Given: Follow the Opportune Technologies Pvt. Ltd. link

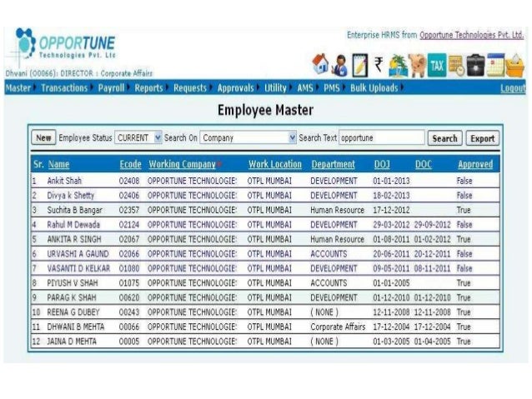Looking at the screenshot, I should pyautogui.click(x=472, y=35).
